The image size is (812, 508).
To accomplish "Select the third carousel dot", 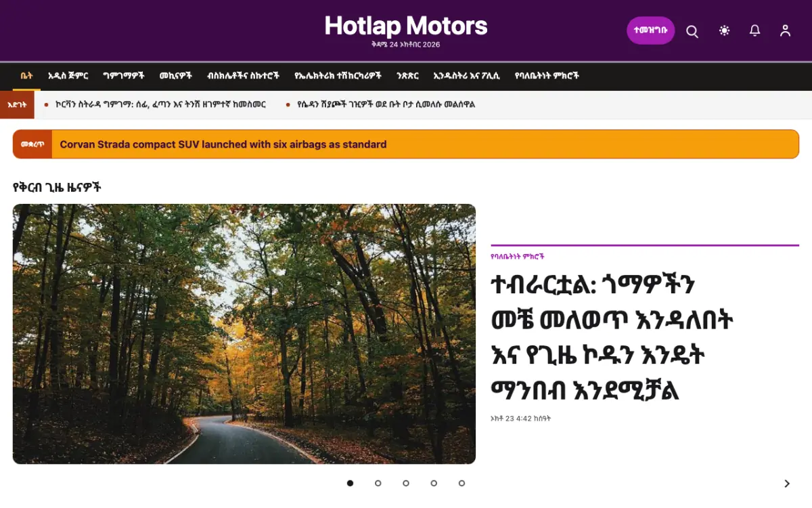I will pyautogui.click(x=406, y=483).
